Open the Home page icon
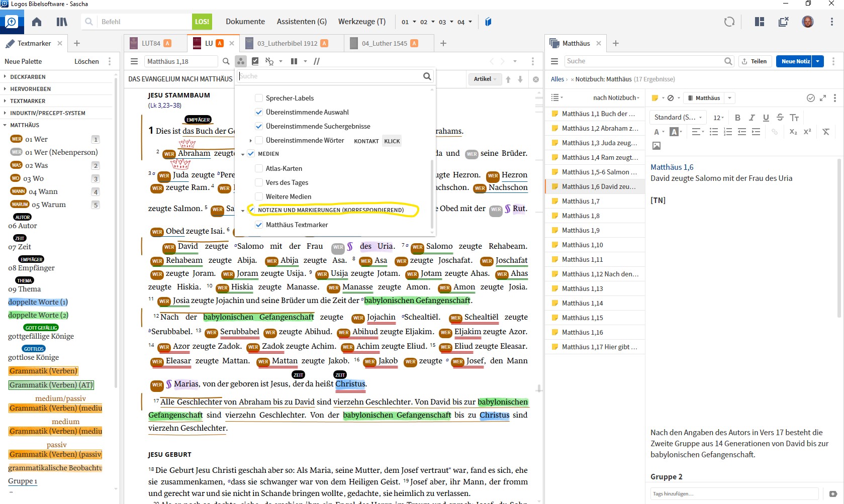This screenshot has width=844, height=504. (x=37, y=22)
